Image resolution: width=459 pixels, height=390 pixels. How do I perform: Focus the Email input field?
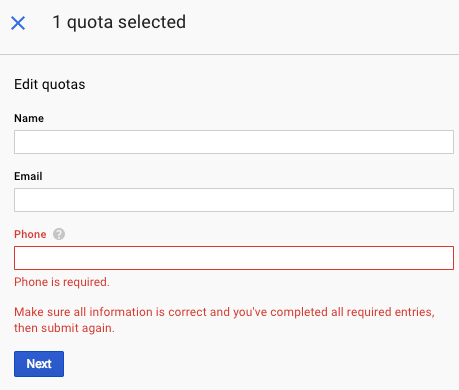(234, 200)
